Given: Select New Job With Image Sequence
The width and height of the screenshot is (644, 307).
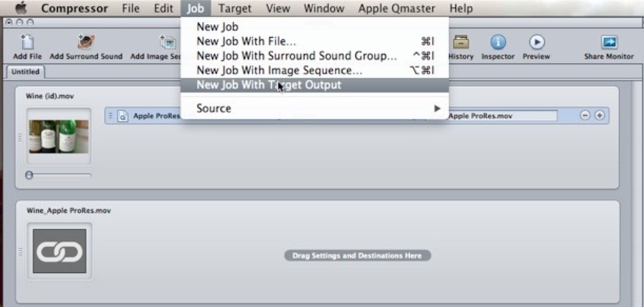Looking at the screenshot, I should click(279, 70).
